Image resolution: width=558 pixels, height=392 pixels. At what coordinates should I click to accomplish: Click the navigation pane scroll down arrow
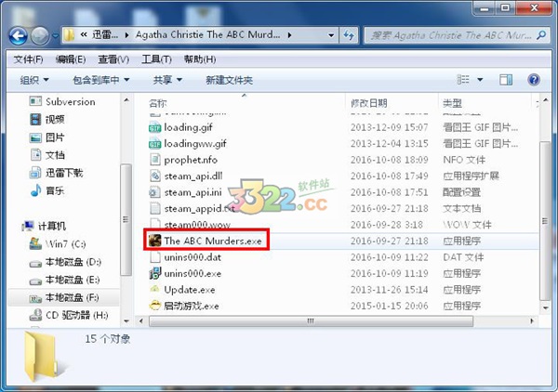[x=126, y=320]
